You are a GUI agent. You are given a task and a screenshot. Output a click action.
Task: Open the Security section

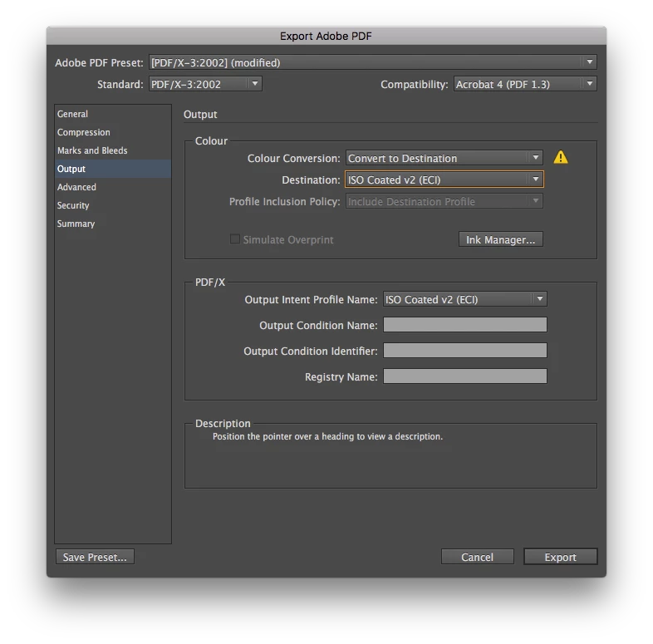[112, 205]
